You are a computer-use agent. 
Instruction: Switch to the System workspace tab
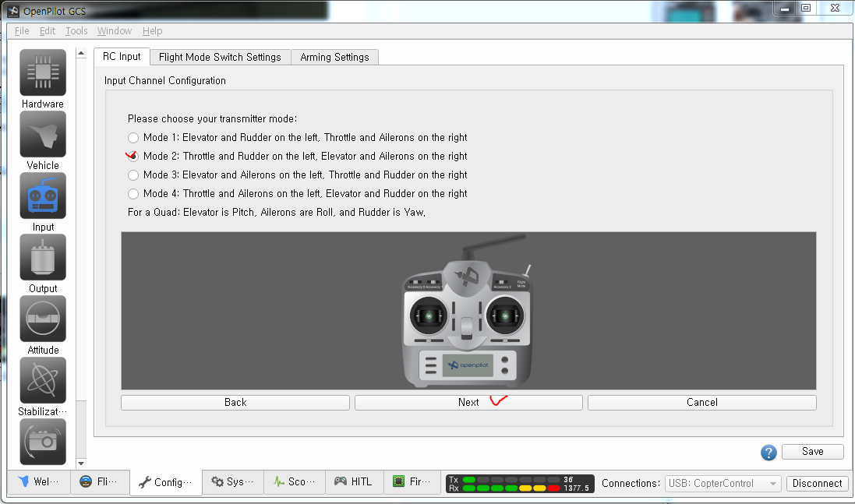click(233, 481)
